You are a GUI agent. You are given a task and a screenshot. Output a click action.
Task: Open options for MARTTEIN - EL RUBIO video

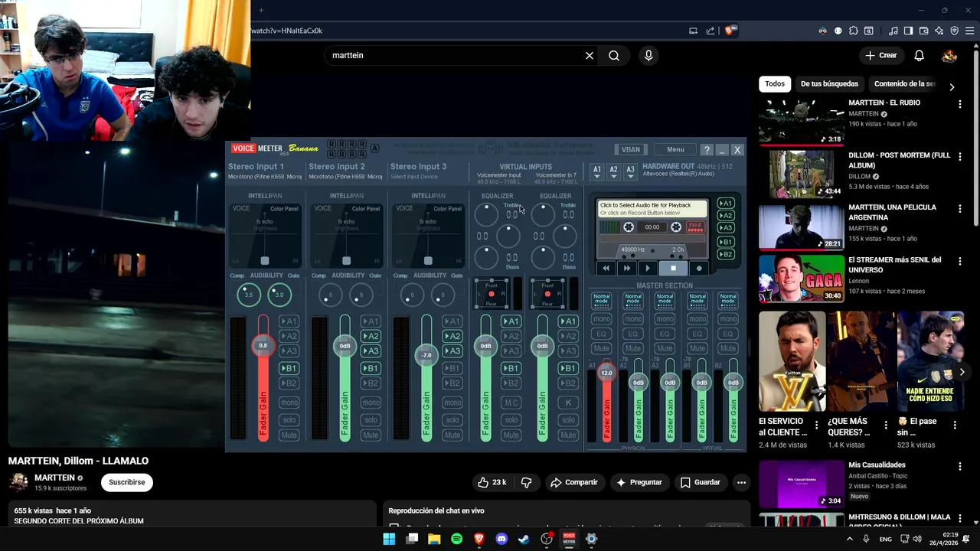[x=959, y=103]
